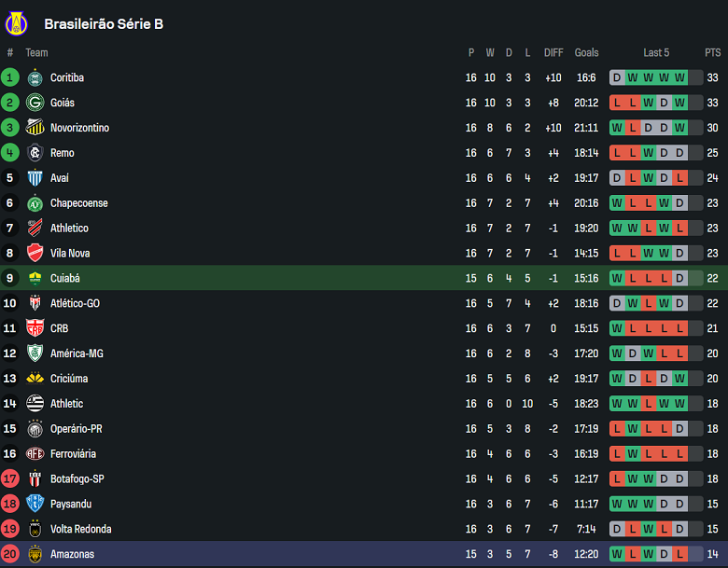Click the Last 5 column header
This screenshot has height=568, width=728.
[x=656, y=53]
